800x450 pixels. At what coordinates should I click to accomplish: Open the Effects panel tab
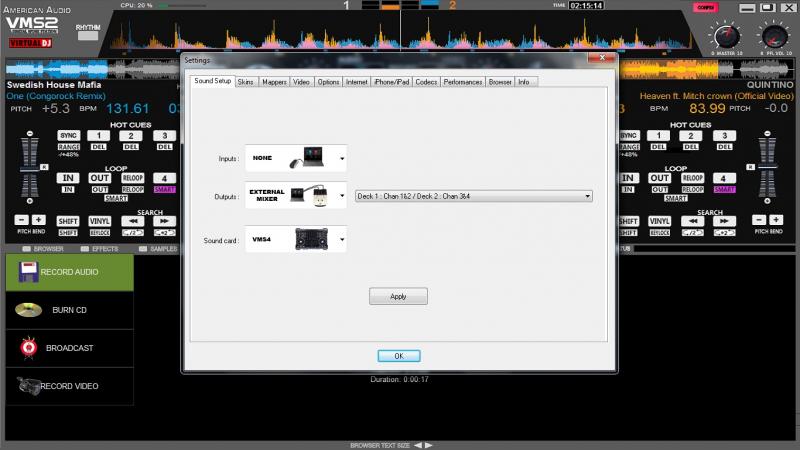pyautogui.click(x=99, y=249)
